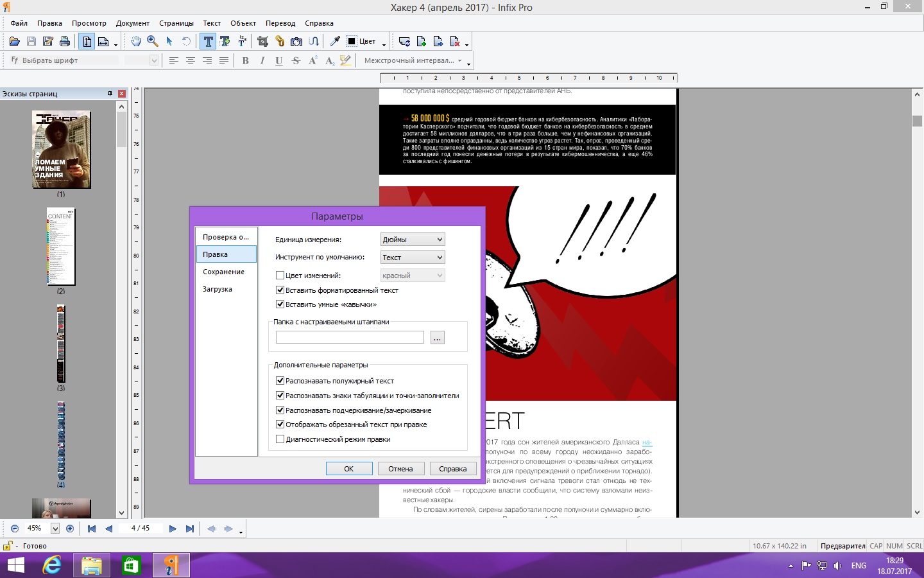924x578 pixels.
Task: Toggle Strikethrough formatting button
Action: click(x=296, y=60)
